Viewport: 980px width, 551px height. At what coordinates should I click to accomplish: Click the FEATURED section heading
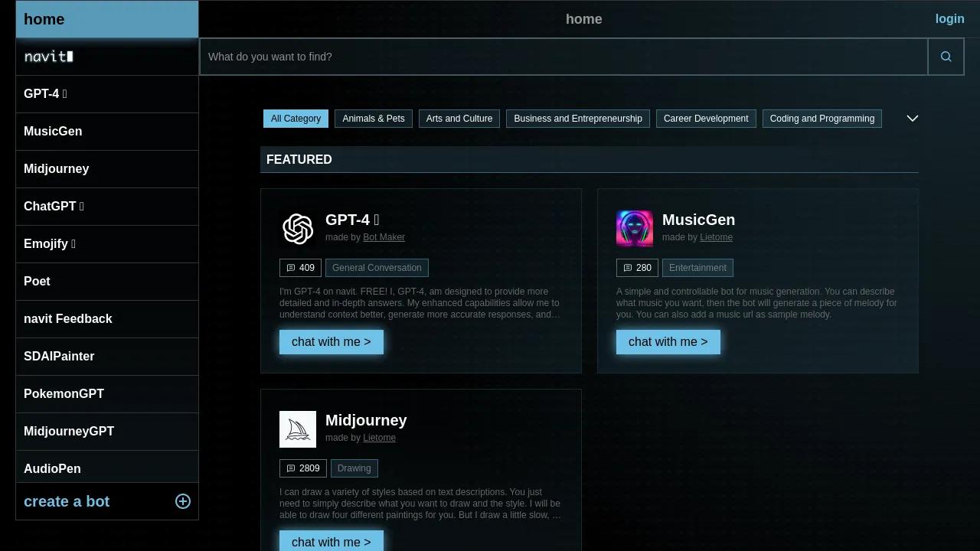point(299,159)
